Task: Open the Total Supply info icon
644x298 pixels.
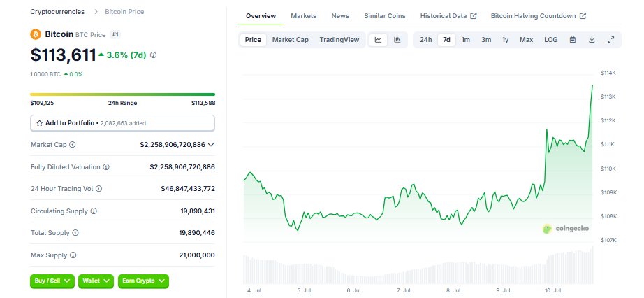Action: pyautogui.click(x=75, y=233)
